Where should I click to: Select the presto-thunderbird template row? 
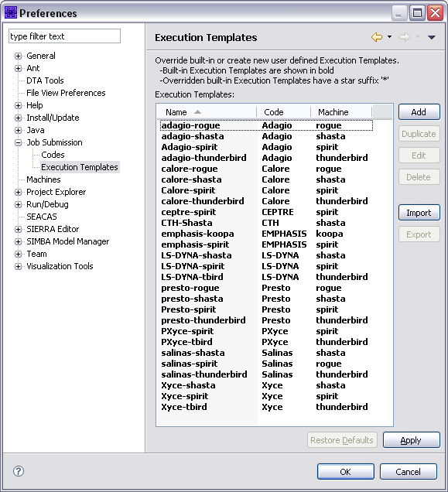click(x=266, y=320)
